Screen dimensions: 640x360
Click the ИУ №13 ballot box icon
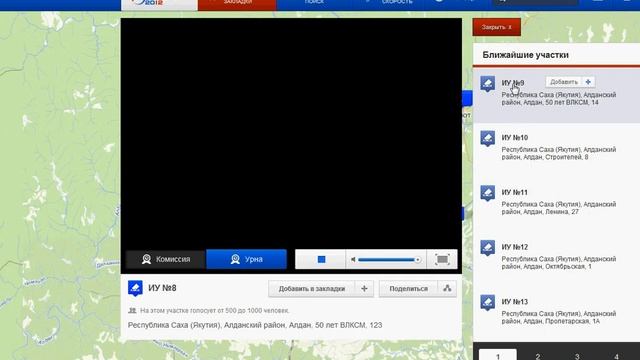click(488, 302)
